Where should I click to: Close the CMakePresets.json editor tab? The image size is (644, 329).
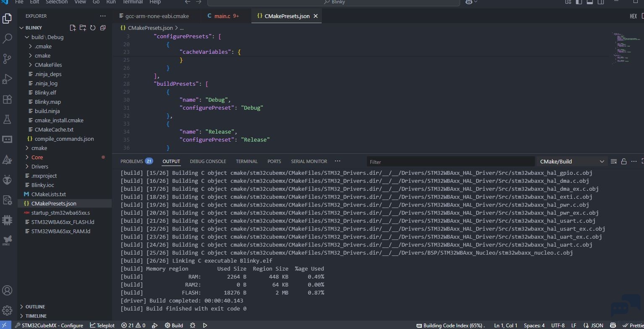[316, 16]
